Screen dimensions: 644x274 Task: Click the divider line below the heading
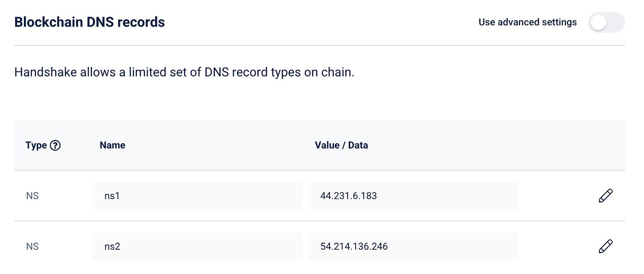click(x=319, y=46)
